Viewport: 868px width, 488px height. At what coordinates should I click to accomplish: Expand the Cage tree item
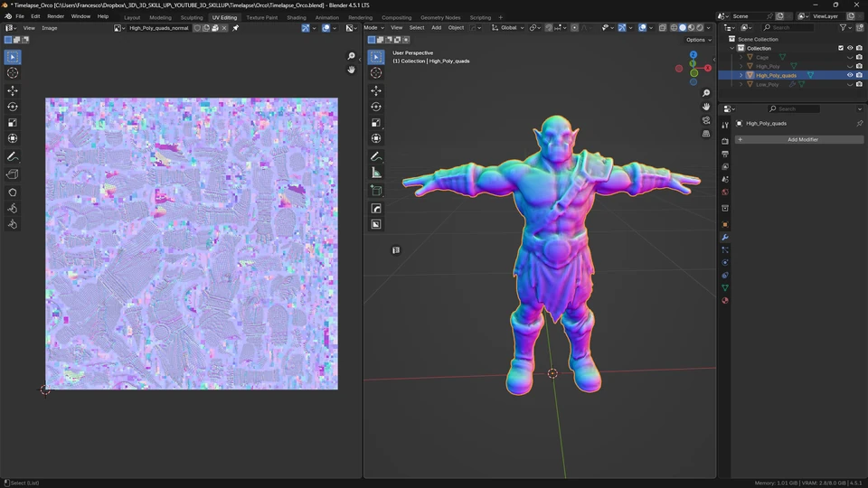[741, 57]
